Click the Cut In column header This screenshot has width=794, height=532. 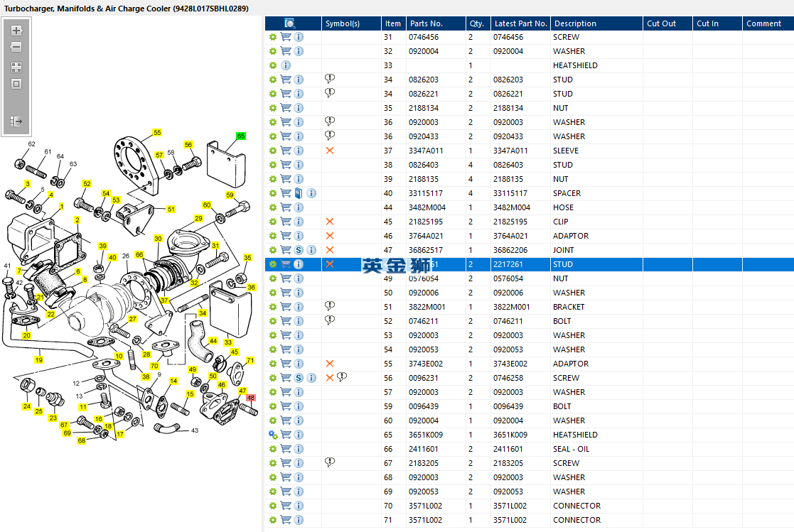[x=717, y=23]
